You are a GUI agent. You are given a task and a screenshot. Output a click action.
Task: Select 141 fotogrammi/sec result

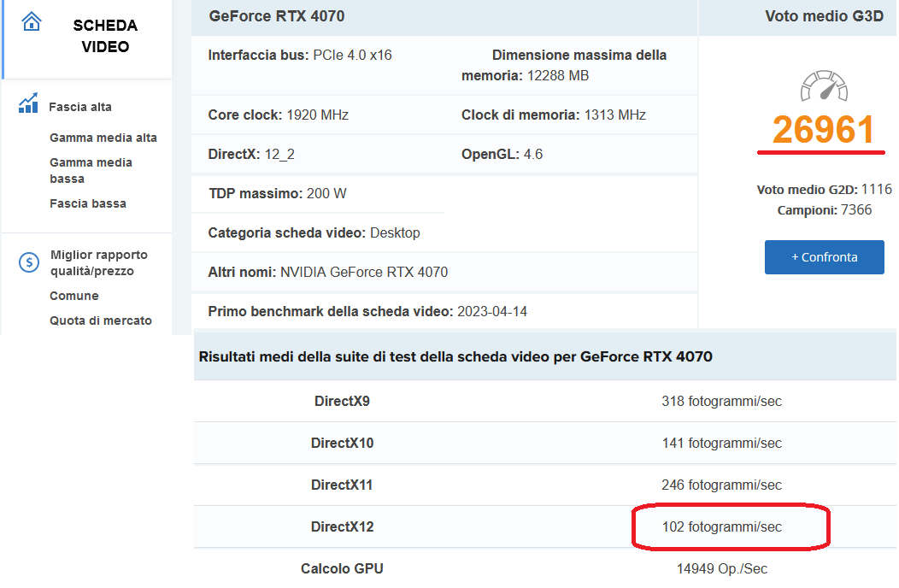721,443
